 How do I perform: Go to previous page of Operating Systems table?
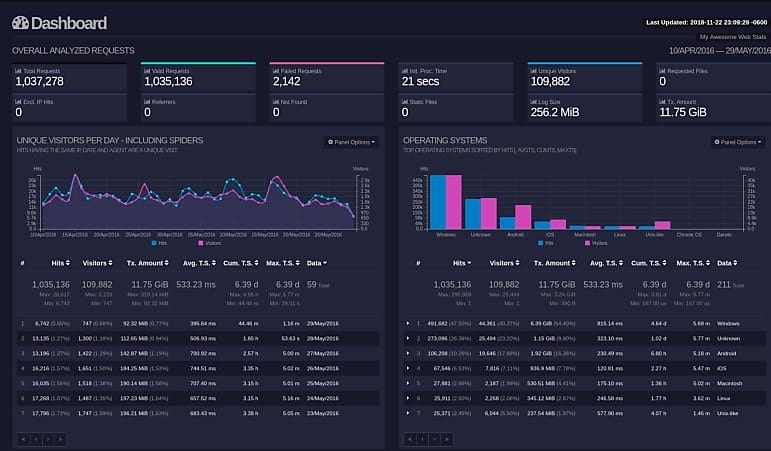[x=422, y=439]
